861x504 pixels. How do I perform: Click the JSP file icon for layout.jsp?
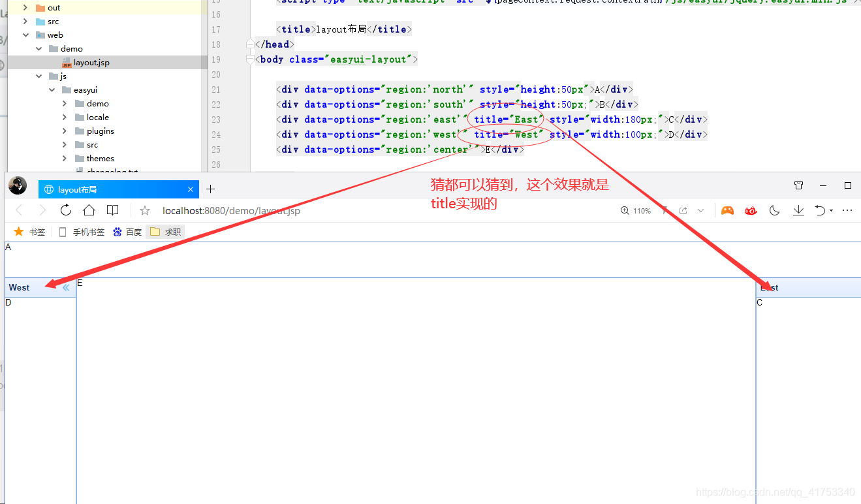click(67, 63)
